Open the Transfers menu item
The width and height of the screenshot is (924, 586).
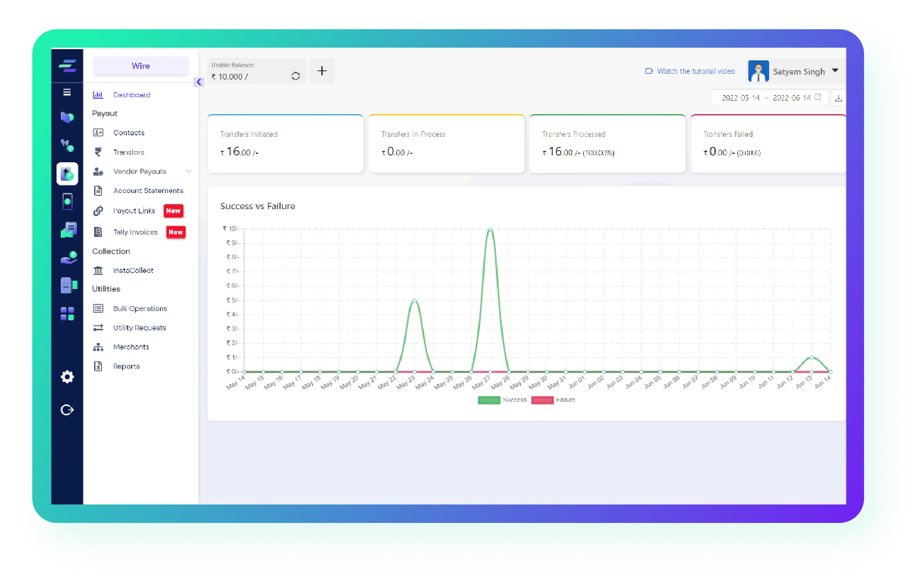[128, 152]
